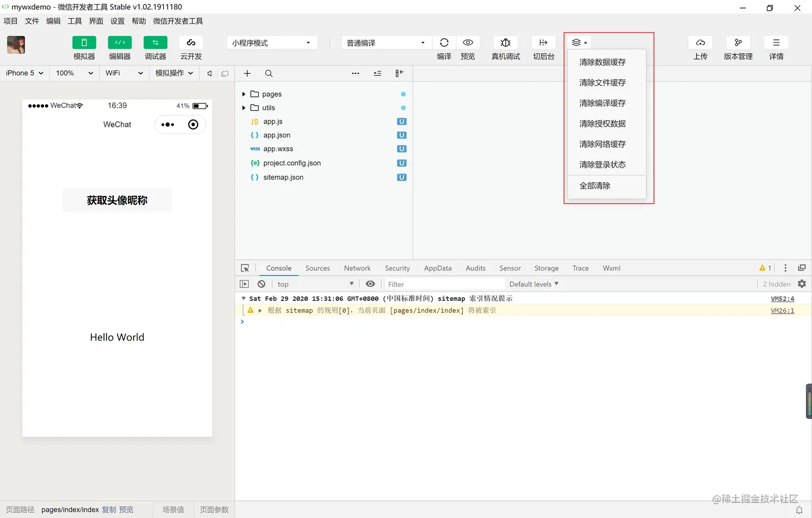This screenshot has width=812, height=518.
Task: Switch to the AppData tab
Action: click(x=438, y=268)
